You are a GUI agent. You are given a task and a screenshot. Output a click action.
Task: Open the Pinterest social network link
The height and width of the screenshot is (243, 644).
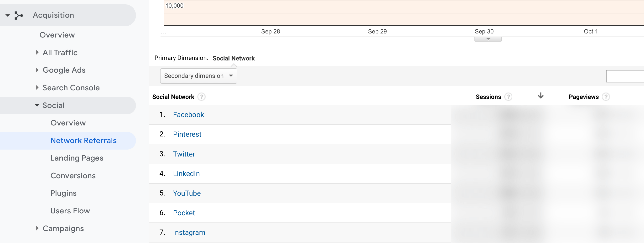point(187,134)
